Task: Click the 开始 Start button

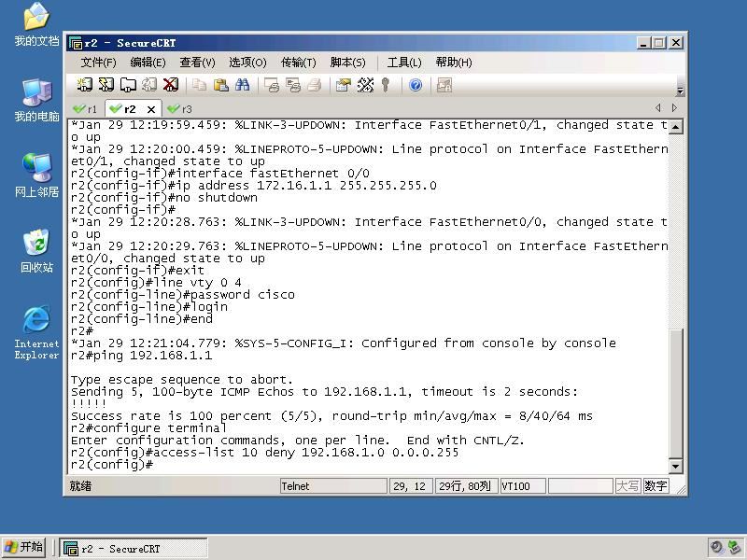Action: 24,547
